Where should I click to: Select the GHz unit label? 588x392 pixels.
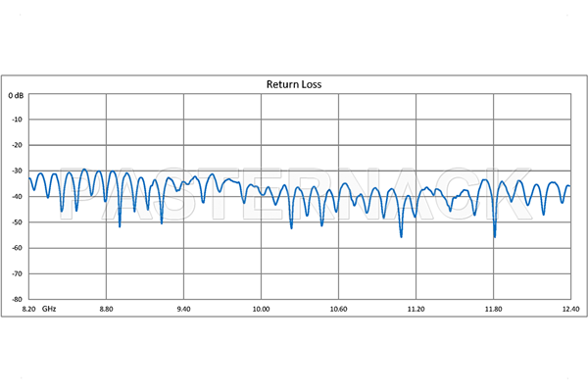click(x=49, y=309)
